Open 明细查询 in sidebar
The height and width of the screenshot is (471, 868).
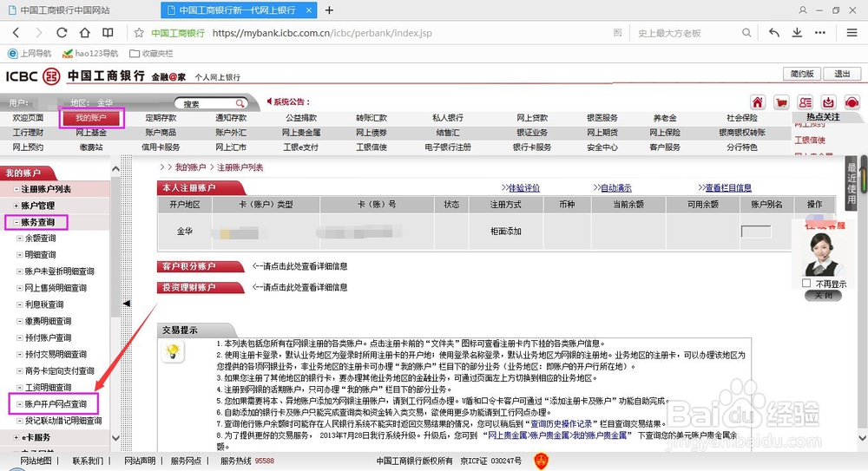(41, 255)
